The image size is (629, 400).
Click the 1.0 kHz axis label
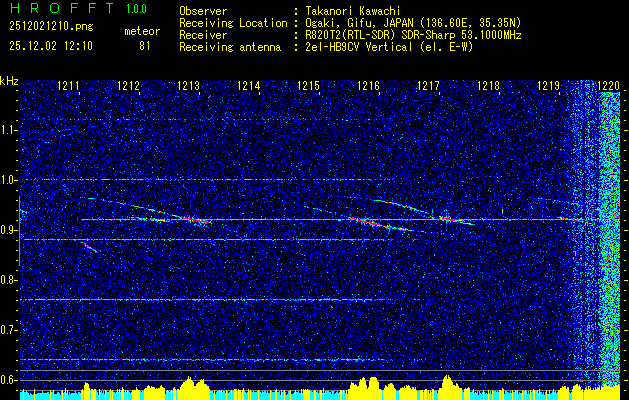coord(7,180)
